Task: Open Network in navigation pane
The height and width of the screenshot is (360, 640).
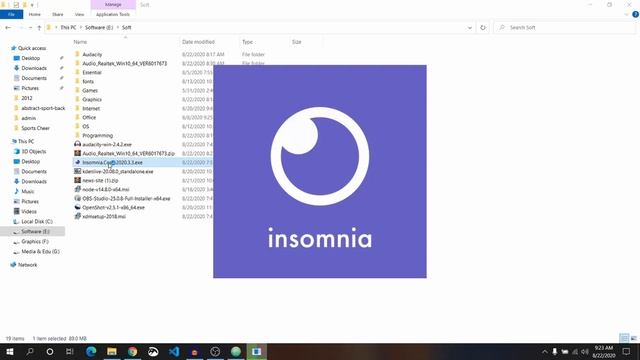Action: [x=27, y=265]
